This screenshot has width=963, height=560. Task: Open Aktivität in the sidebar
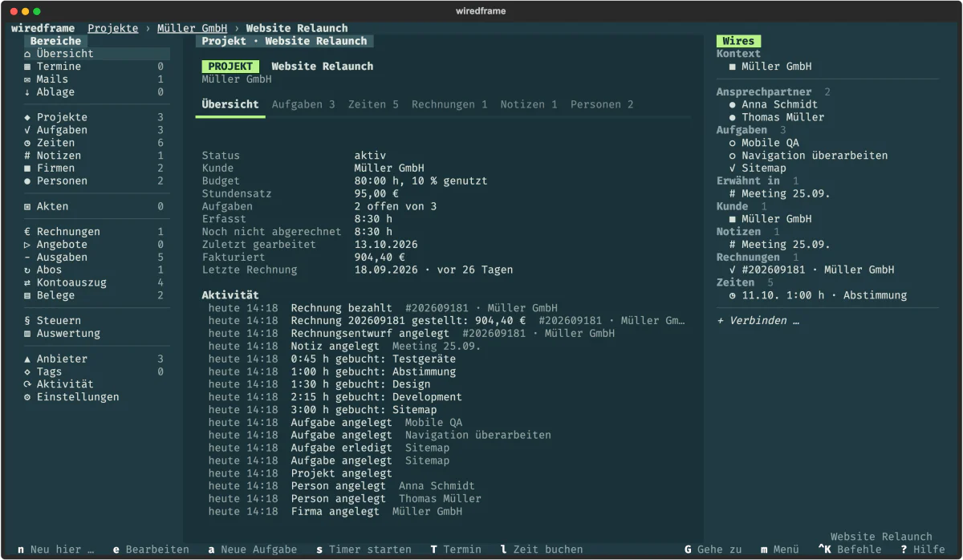click(x=65, y=384)
